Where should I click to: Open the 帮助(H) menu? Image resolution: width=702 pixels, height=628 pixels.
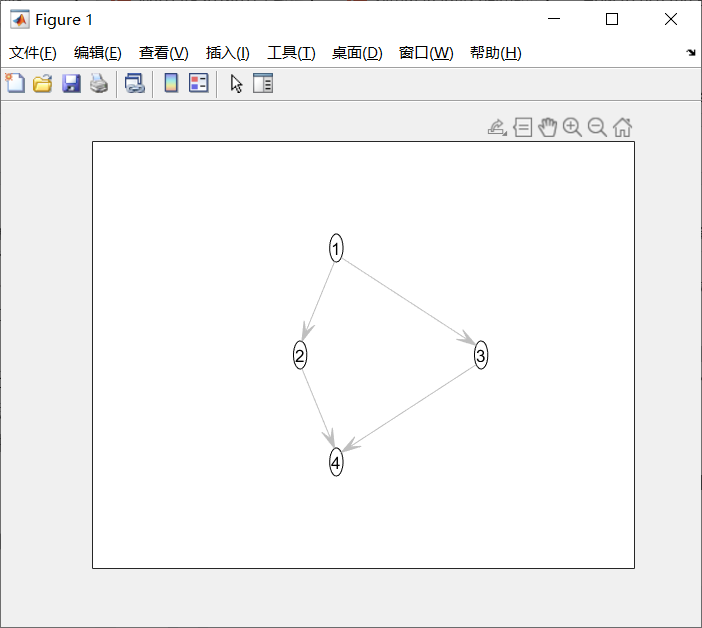click(496, 53)
